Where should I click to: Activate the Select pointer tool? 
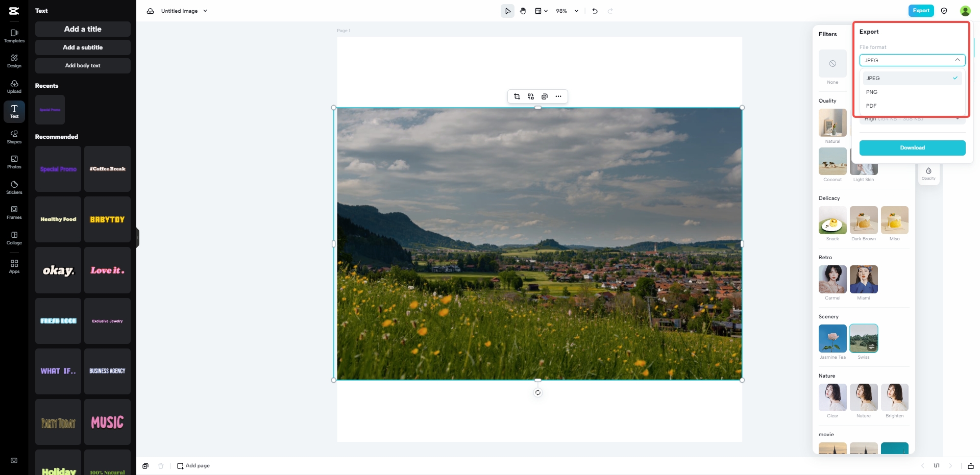tap(507, 11)
